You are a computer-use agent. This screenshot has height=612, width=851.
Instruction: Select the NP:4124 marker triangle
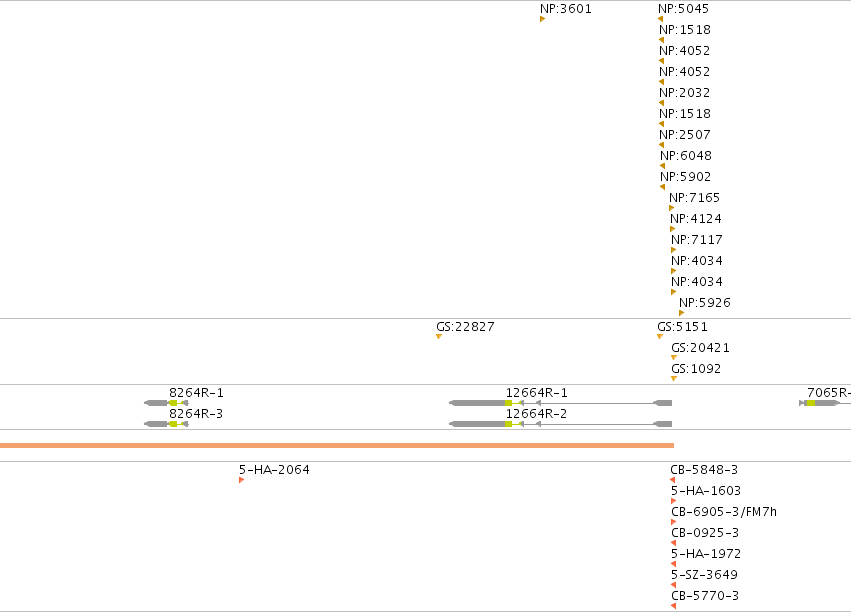[672, 229]
